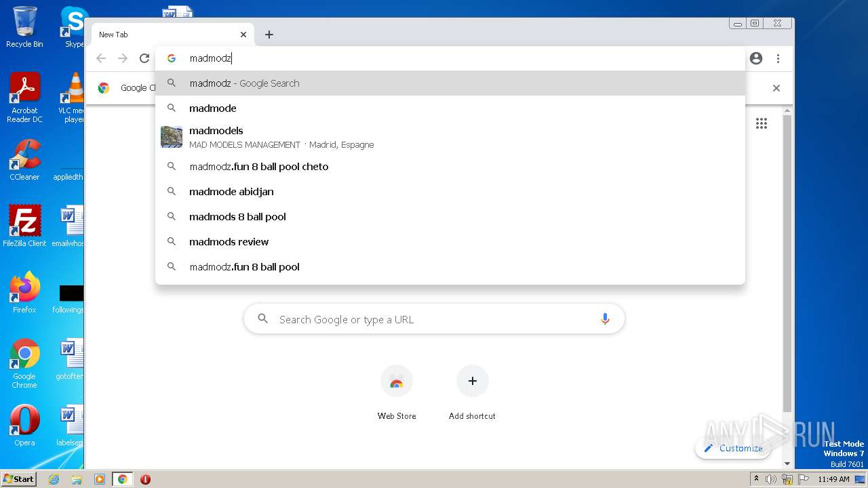The image size is (868, 488).
Task: Open the Recycle Bin desktop icon
Action: click(x=24, y=27)
